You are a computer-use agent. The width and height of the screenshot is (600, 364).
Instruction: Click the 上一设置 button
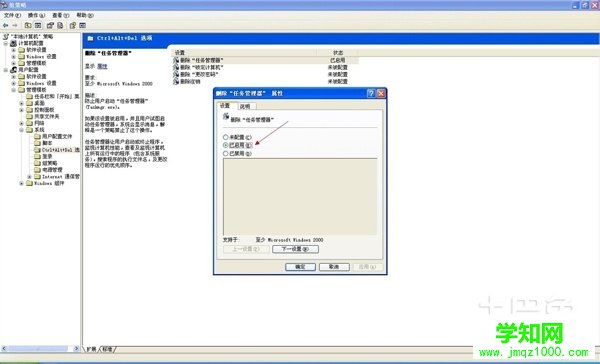coord(246,249)
